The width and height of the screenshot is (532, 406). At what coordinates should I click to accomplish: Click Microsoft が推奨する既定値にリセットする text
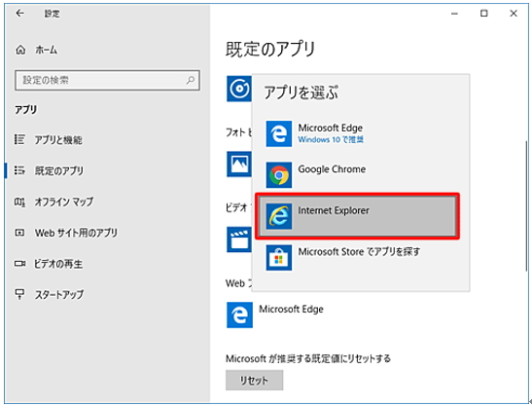point(308,358)
